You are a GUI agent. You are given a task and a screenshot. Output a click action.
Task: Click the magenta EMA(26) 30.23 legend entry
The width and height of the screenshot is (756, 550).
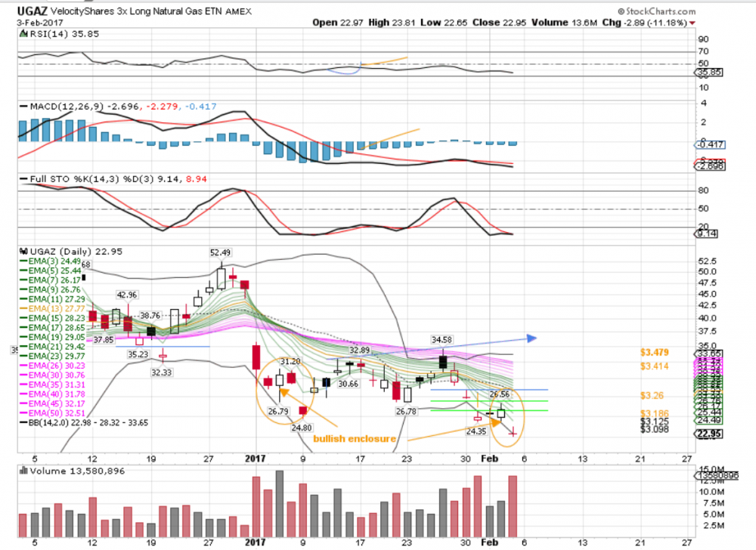[x=53, y=366]
